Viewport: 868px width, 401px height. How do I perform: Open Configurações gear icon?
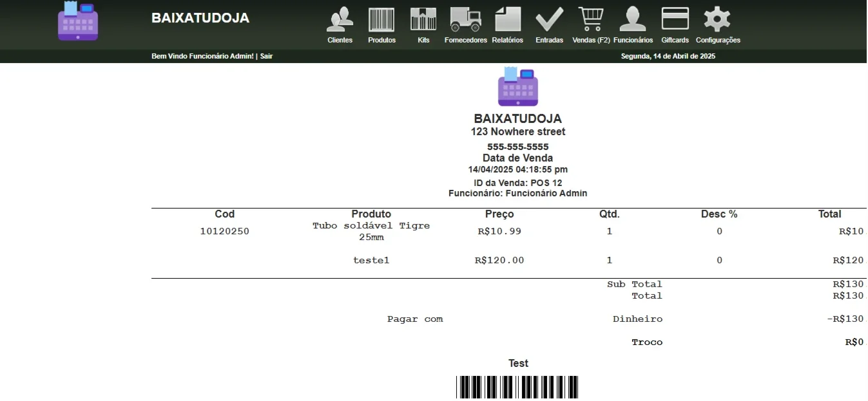pyautogui.click(x=717, y=19)
